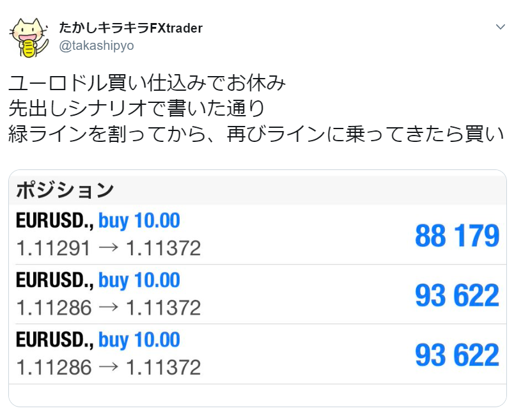This screenshot has height=420, width=514.
Task: Open たかしキラキラFXtrader profile name link
Action: 130,28
